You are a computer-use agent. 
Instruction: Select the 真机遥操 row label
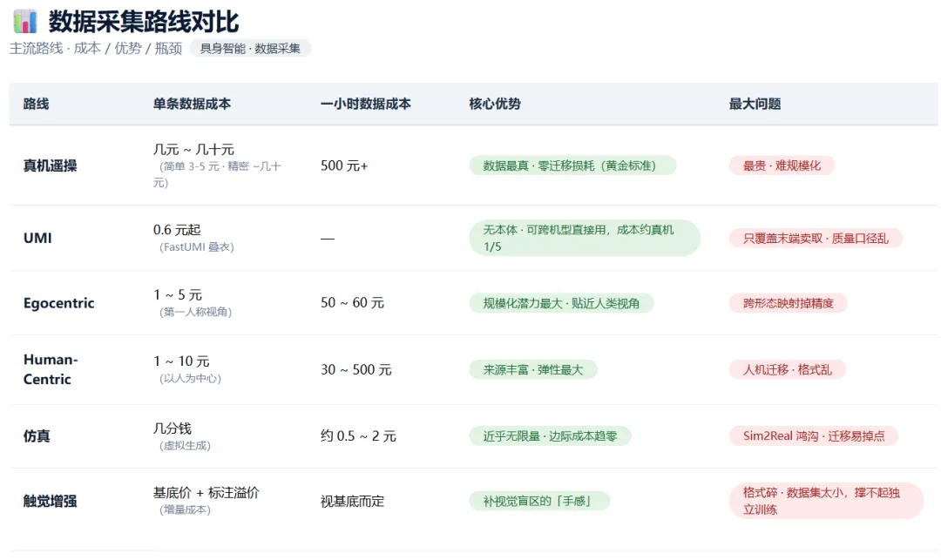(x=50, y=166)
